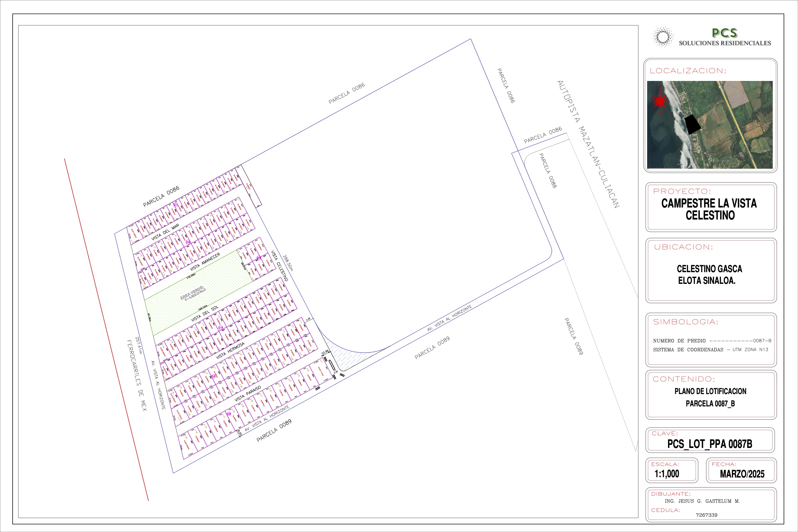Open the LOCALIZACION satellite map thumbnail
Viewport: 798px width, 532px height.
coord(710,124)
